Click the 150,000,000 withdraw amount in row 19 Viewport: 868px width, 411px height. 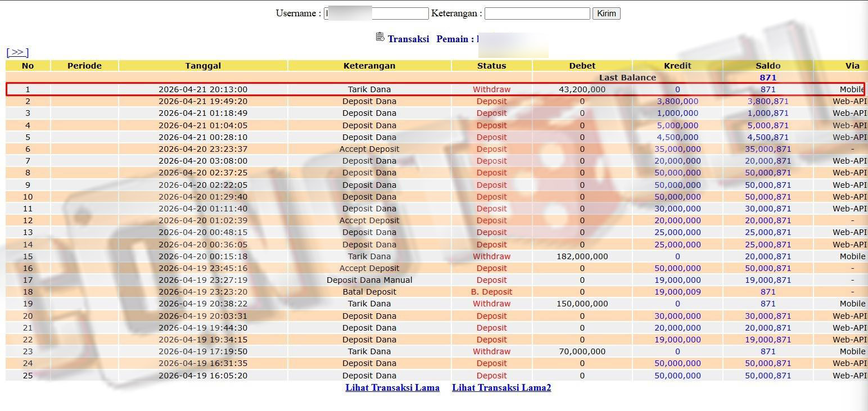point(582,304)
